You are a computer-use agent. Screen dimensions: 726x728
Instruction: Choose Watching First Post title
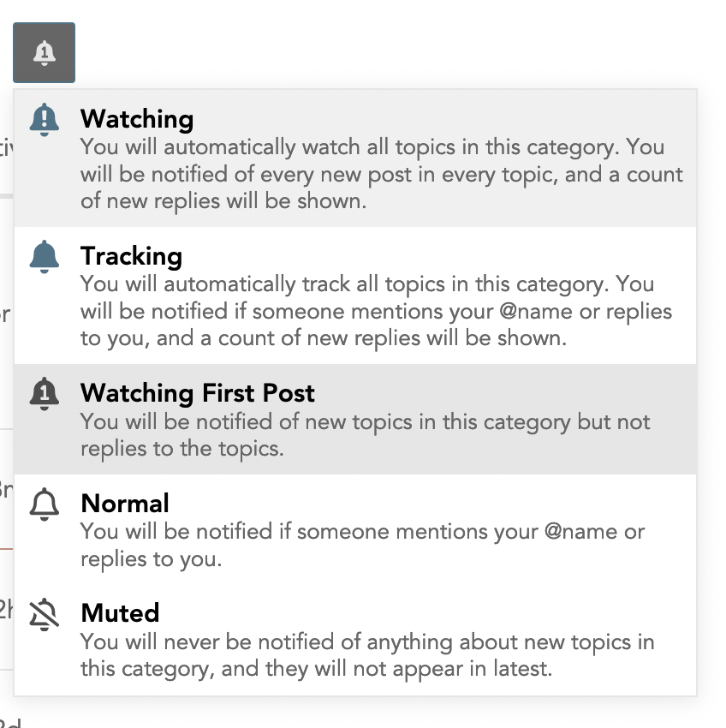tap(198, 393)
